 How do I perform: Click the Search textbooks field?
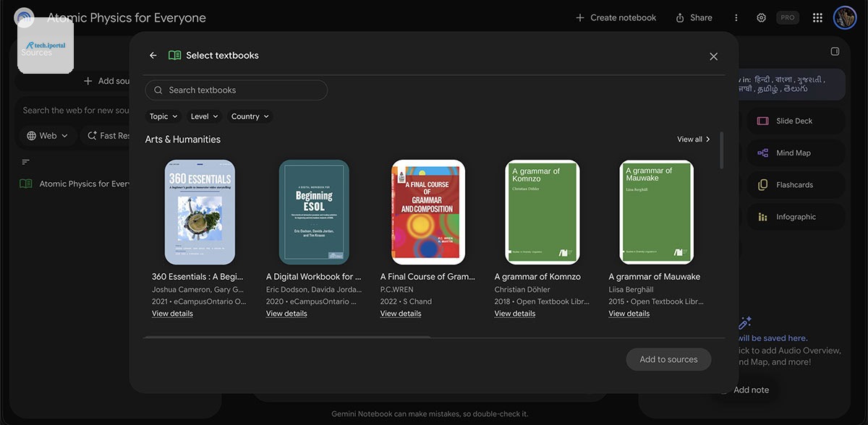coord(237,90)
